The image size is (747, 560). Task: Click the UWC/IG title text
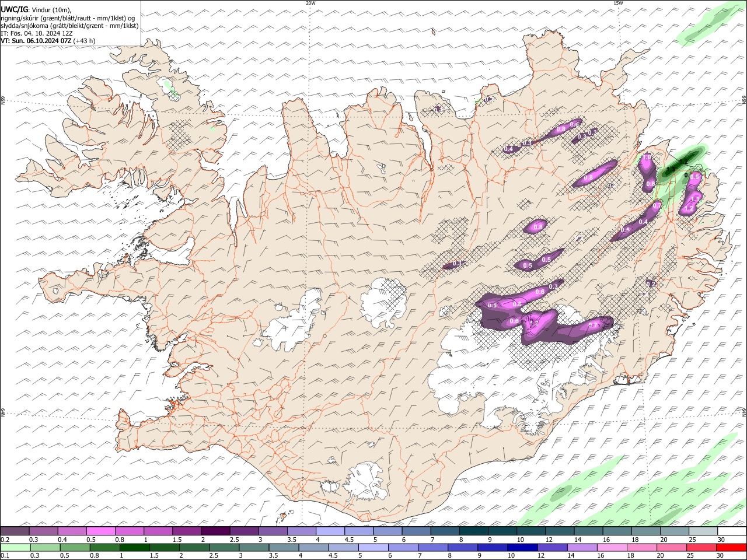[14, 10]
